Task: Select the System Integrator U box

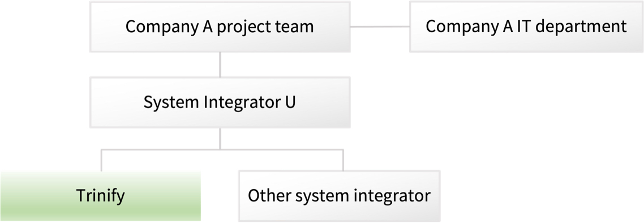Action: coord(220,102)
